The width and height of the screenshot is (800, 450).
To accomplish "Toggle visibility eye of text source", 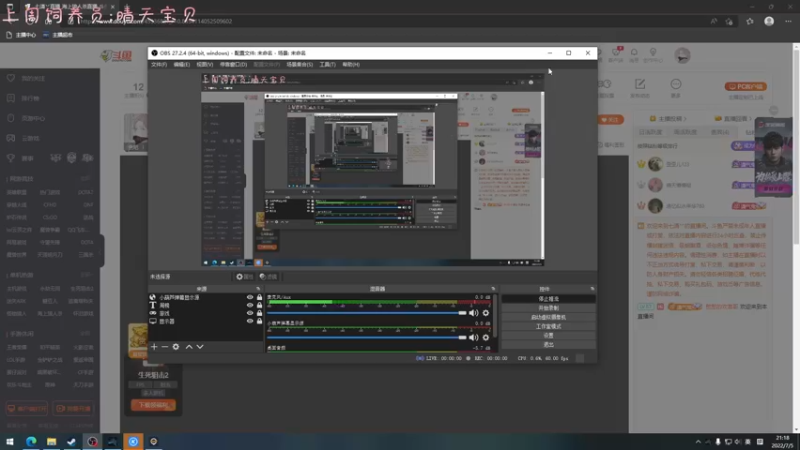I will [250, 305].
